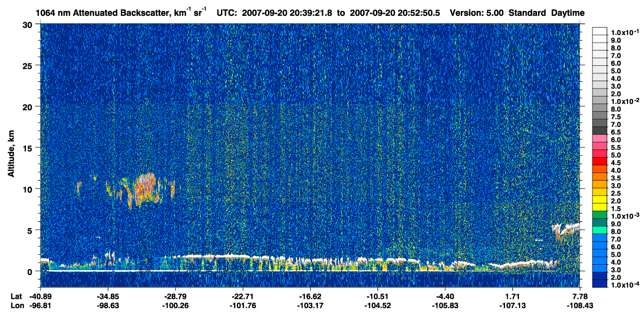Select the pink-red swatch labeled 5.5
Viewport: 644px width, 330px height.
pos(600,147)
